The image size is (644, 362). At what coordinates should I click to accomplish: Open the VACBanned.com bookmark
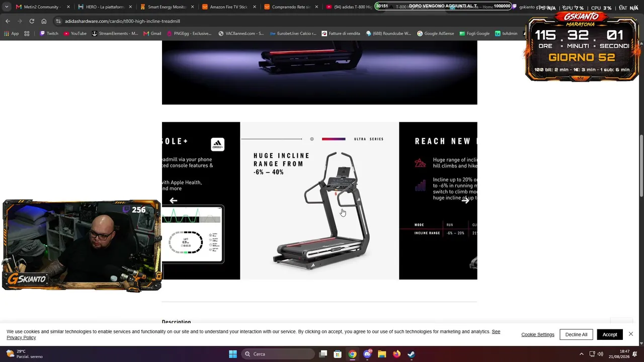(241, 34)
